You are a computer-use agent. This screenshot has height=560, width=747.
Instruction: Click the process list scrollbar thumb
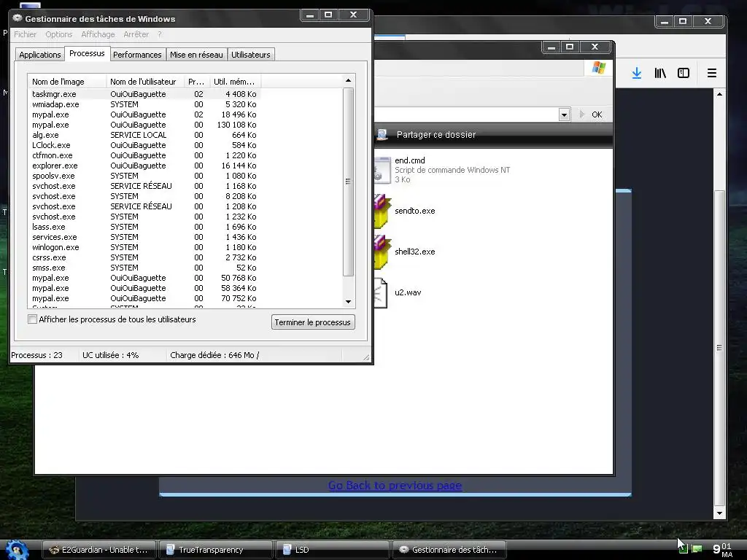point(348,182)
